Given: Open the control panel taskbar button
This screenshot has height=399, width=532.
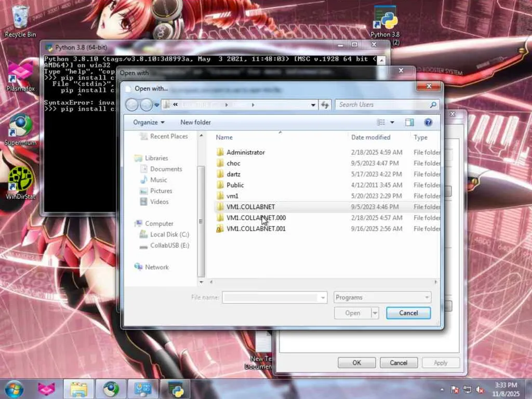Looking at the screenshot, I should point(143,389).
